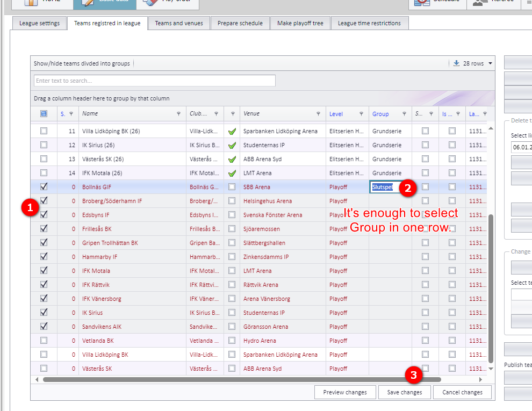Open filter for the Group column
532x411 pixels.
(405, 114)
